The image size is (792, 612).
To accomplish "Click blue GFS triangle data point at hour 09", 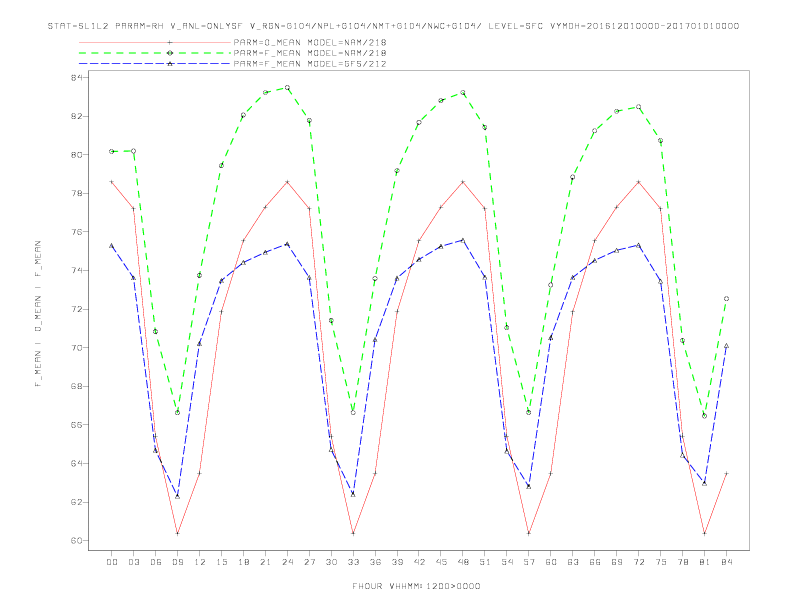I will pyautogui.click(x=177, y=496).
